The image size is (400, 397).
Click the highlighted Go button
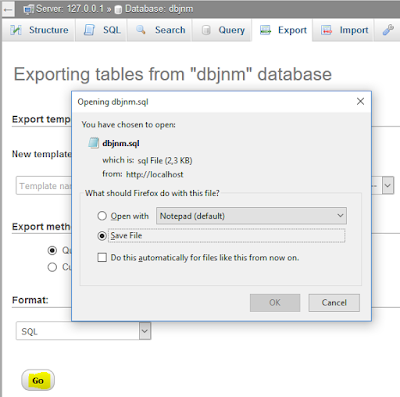click(x=38, y=380)
